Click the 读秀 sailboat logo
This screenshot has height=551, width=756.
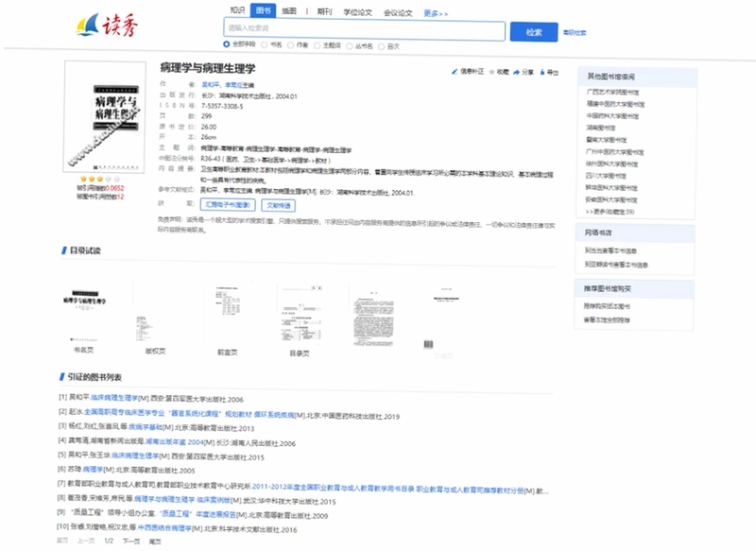pyautogui.click(x=107, y=26)
